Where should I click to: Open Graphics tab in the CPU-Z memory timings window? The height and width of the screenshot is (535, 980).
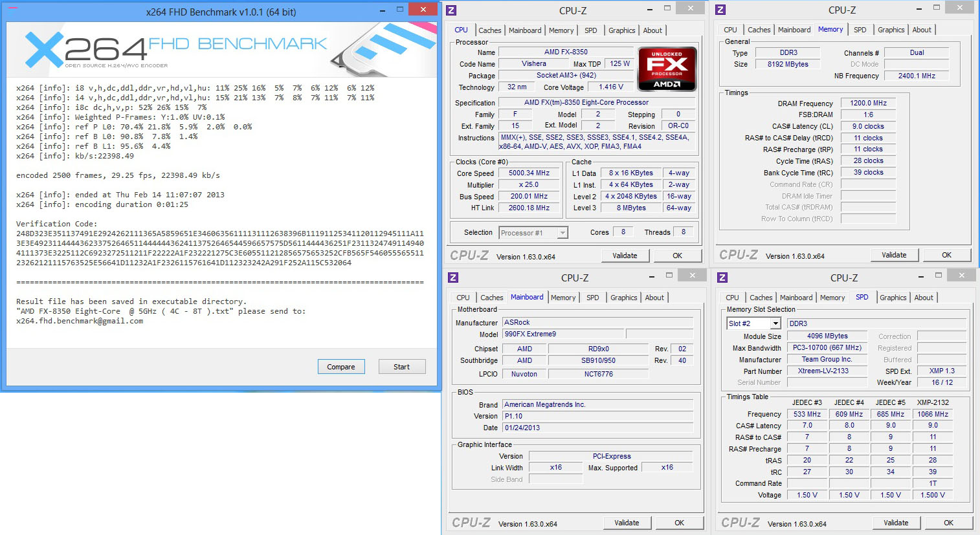[891, 30]
